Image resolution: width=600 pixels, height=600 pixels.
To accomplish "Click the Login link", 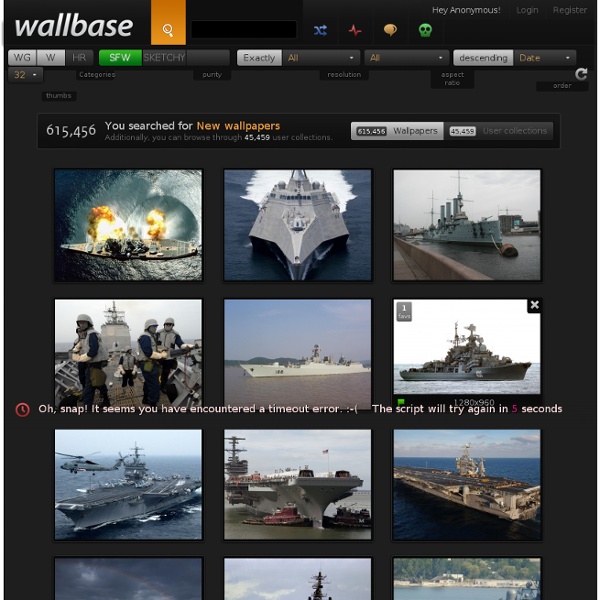I will 527,10.
